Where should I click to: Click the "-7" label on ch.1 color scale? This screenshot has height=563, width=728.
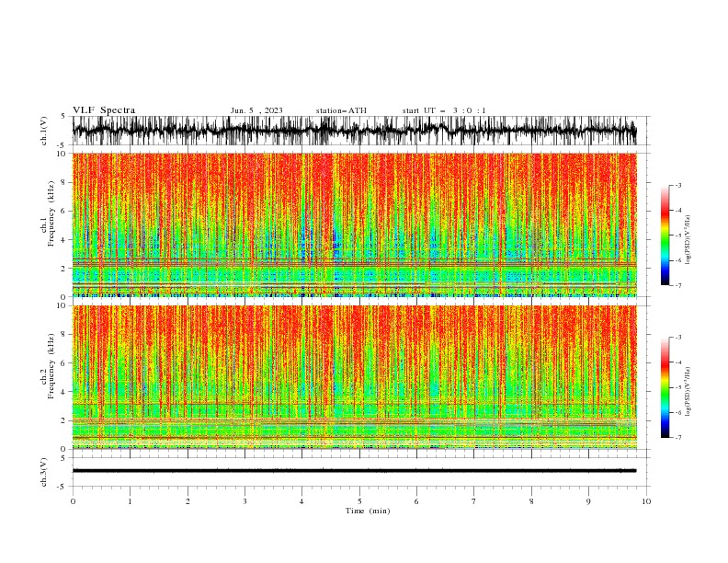coord(678,285)
